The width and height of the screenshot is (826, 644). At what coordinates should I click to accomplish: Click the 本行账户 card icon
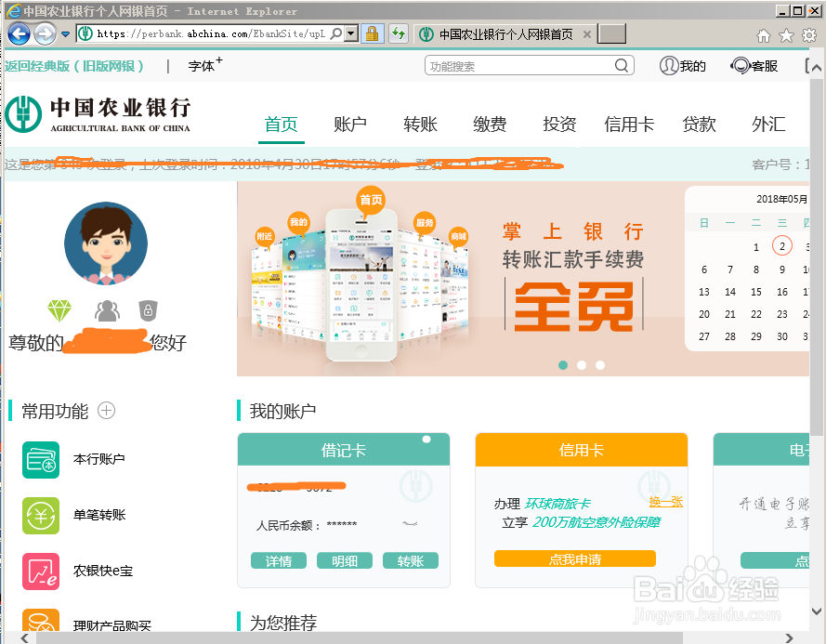[x=41, y=460]
